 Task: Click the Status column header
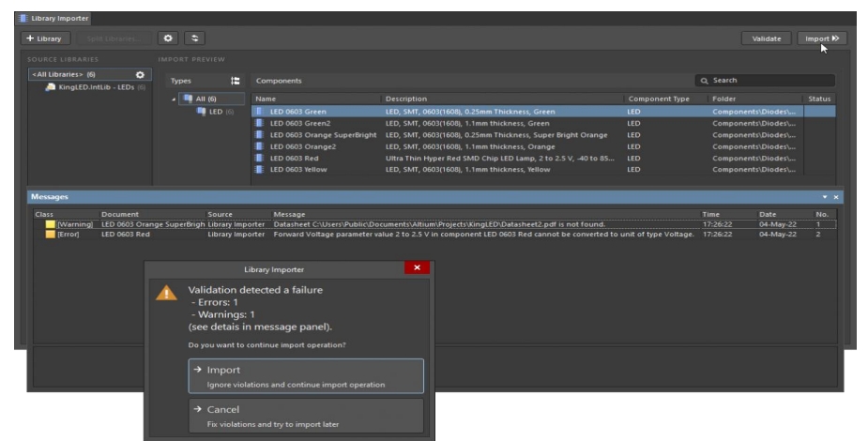coord(819,99)
